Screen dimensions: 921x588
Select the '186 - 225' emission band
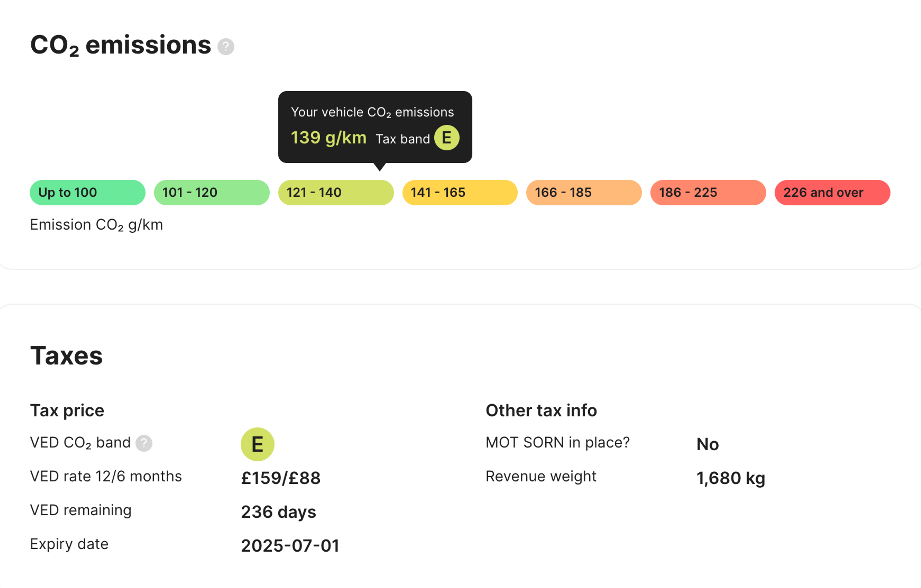pos(708,192)
